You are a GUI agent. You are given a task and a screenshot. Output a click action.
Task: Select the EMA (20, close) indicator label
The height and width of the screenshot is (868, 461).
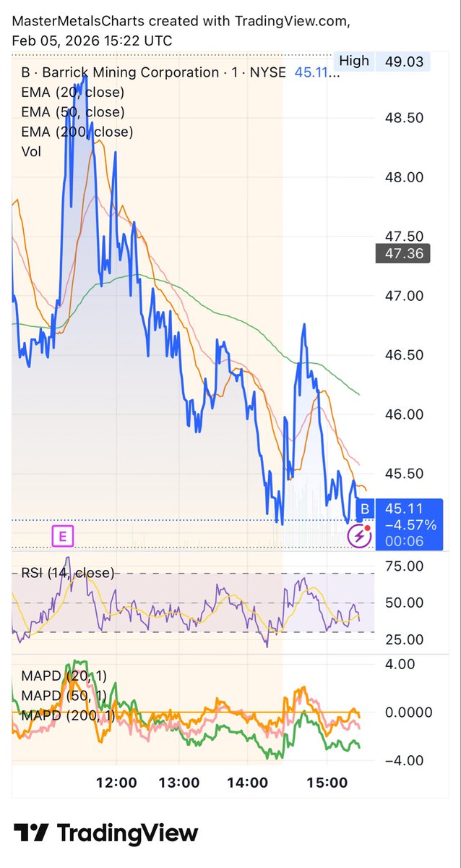coord(73,92)
